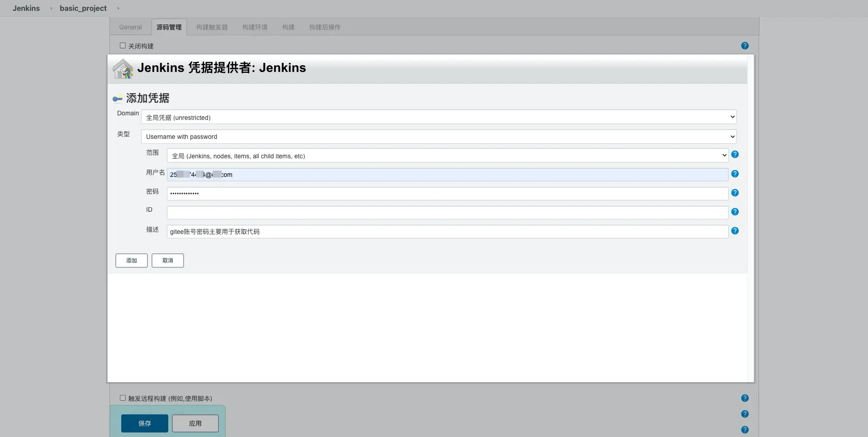
Task: Open help icon for 描述 field
Action: pyautogui.click(x=735, y=231)
